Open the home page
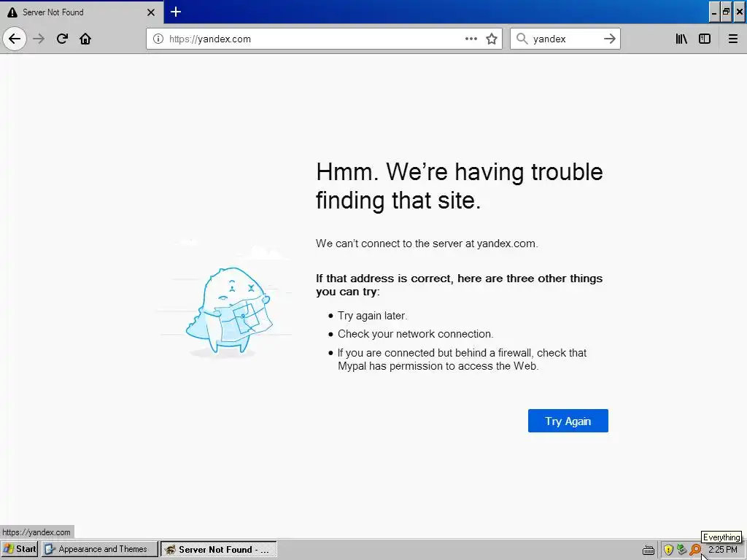747x560 pixels. 85,39
